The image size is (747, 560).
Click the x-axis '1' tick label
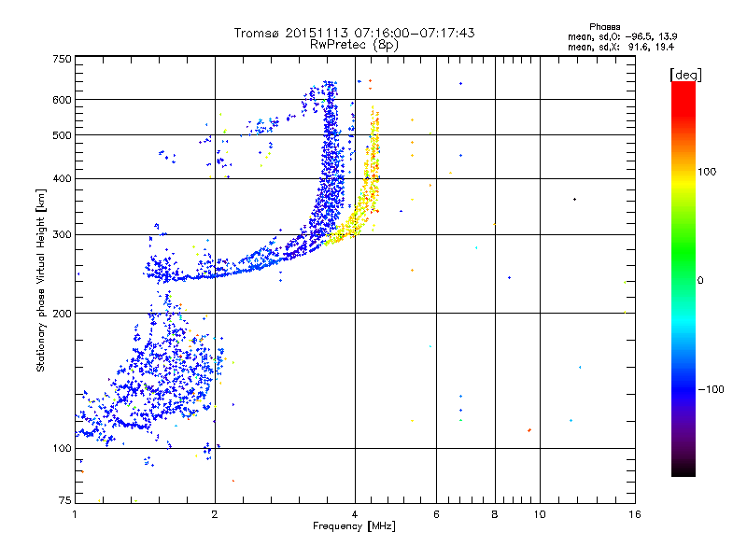[75, 514]
